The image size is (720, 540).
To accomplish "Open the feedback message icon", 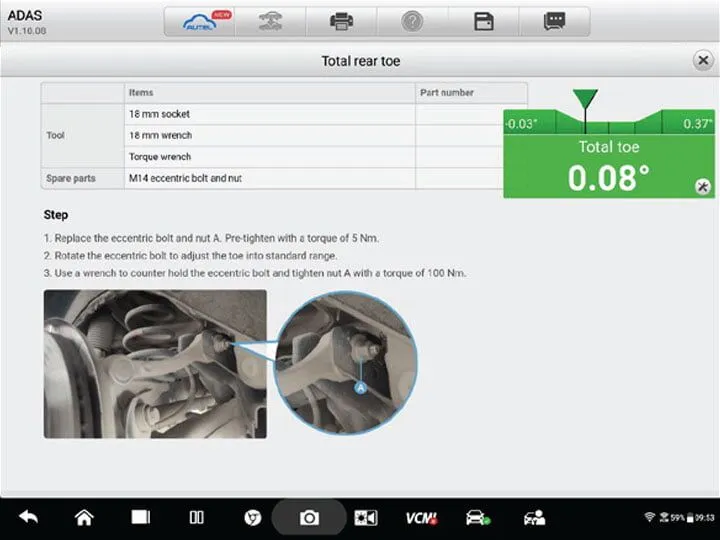I will (554, 22).
